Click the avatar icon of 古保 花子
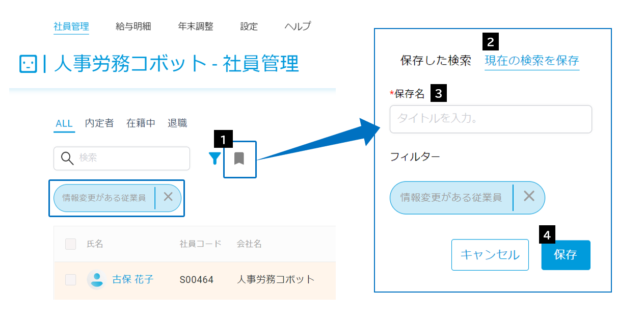 tap(96, 279)
